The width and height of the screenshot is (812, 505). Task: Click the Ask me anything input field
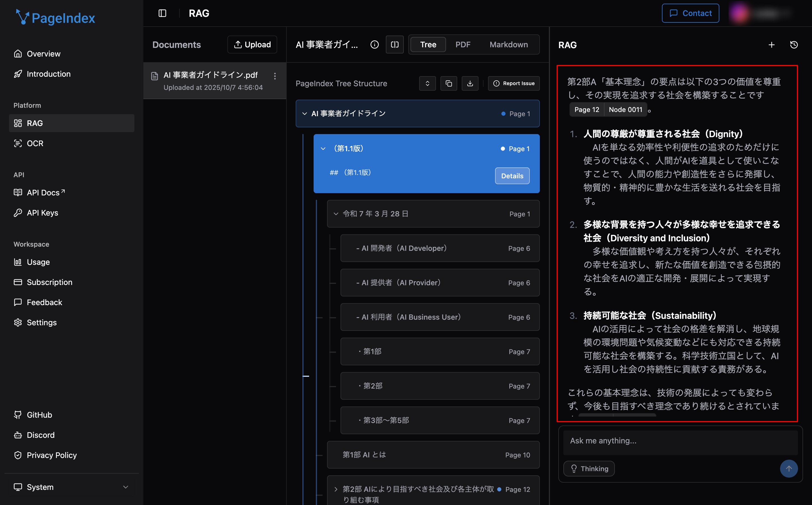click(x=680, y=441)
